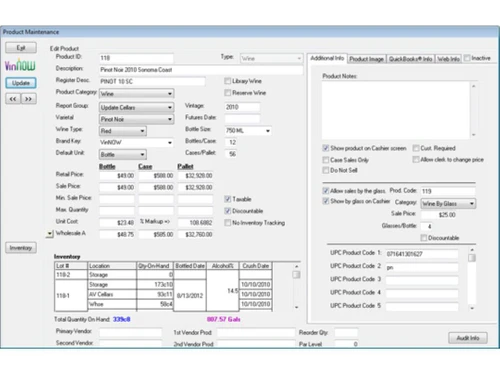Toggle the Discountable checkbox under Taxable
This screenshot has height=375, width=500.
click(x=228, y=211)
